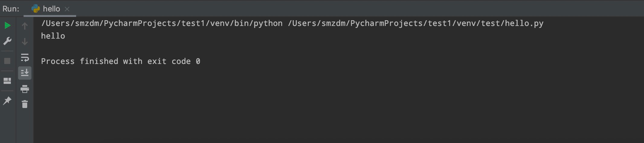Click the Python logo on hello tab
This screenshot has height=143, width=644.
pyautogui.click(x=36, y=9)
